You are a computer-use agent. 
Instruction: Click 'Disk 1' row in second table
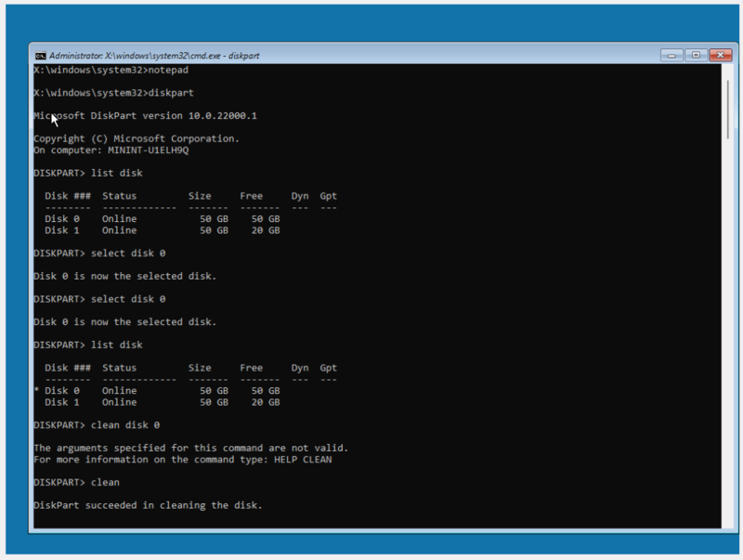(x=162, y=402)
